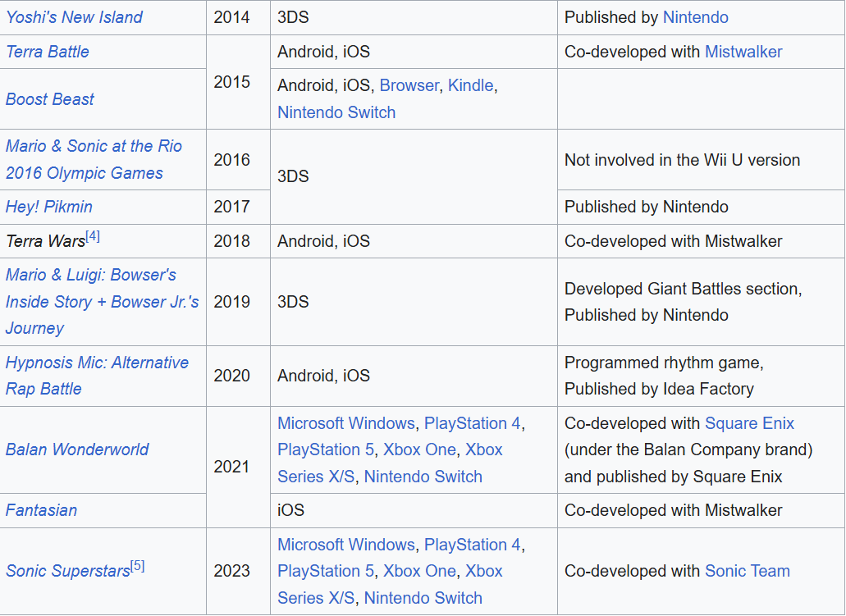
Task: Open the Balan Wonderworld link
Action: [77, 449]
